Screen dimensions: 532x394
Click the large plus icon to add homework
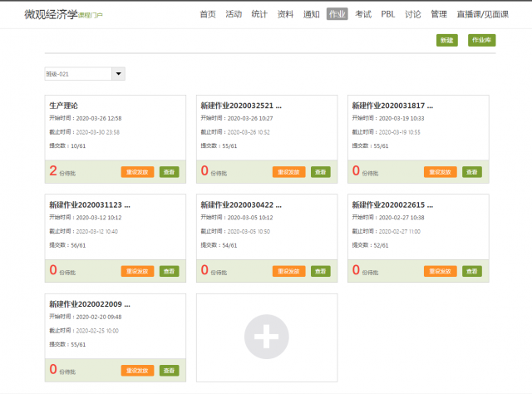pos(267,337)
